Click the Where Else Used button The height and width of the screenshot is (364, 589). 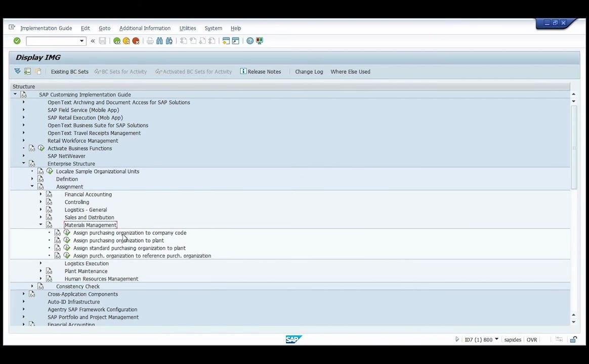(350, 72)
